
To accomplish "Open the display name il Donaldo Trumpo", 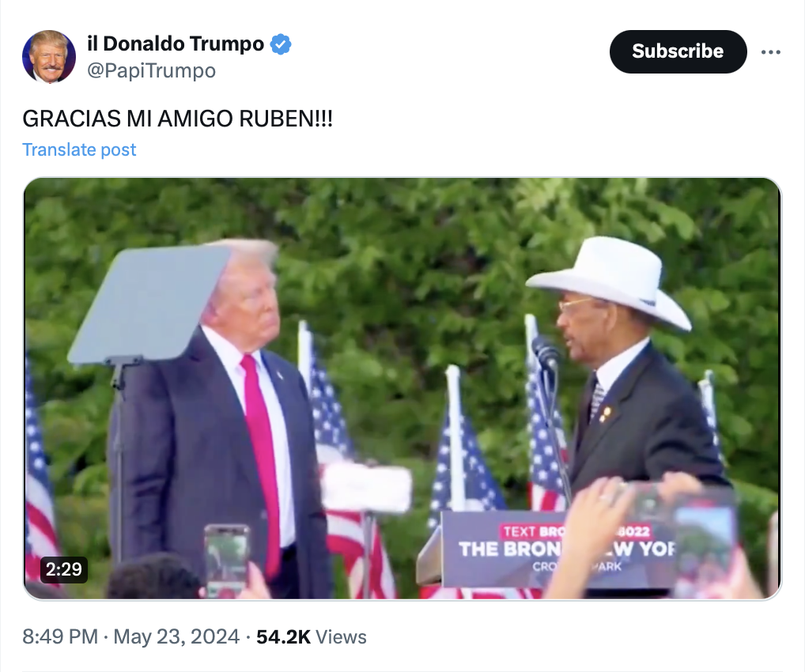I will (x=176, y=43).
